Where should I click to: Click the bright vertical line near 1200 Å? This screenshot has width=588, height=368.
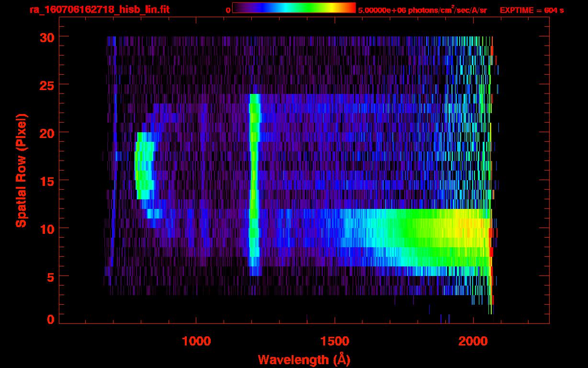(254, 182)
